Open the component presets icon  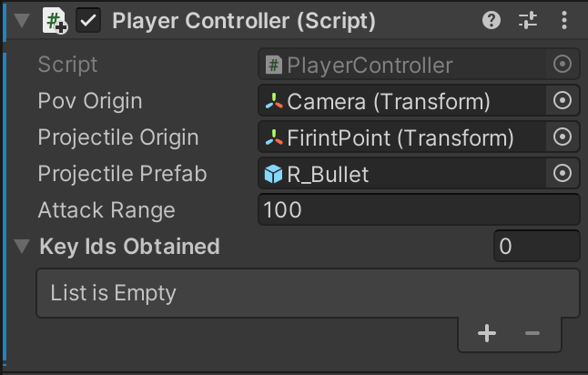(528, 20)
